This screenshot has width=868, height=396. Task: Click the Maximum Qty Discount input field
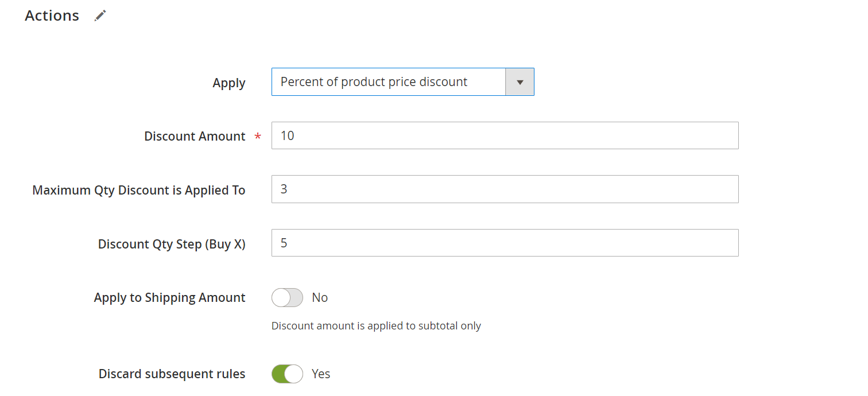[505, 189]
